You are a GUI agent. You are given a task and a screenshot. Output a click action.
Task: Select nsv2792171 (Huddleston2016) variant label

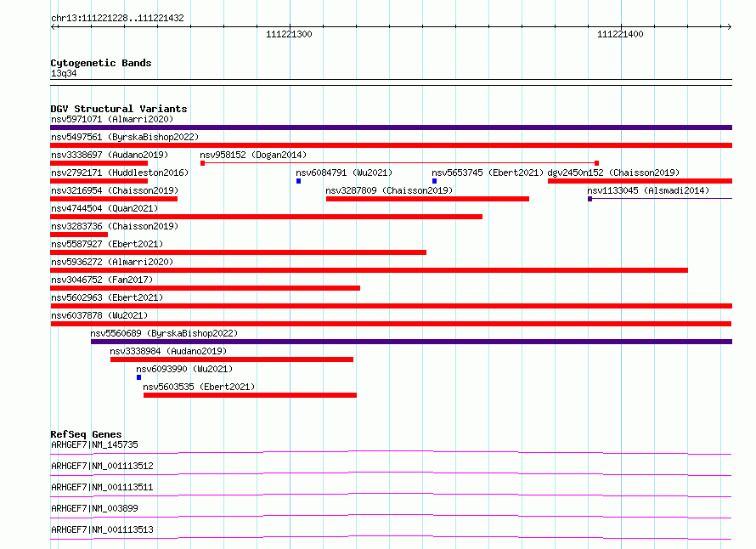[x=120, y=173]
